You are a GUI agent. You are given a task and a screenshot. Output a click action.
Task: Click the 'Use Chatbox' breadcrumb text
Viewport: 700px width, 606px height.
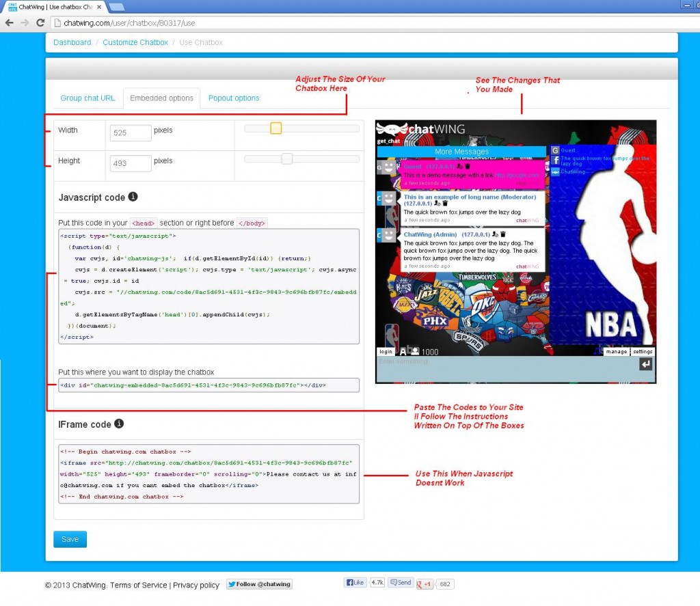201,42
